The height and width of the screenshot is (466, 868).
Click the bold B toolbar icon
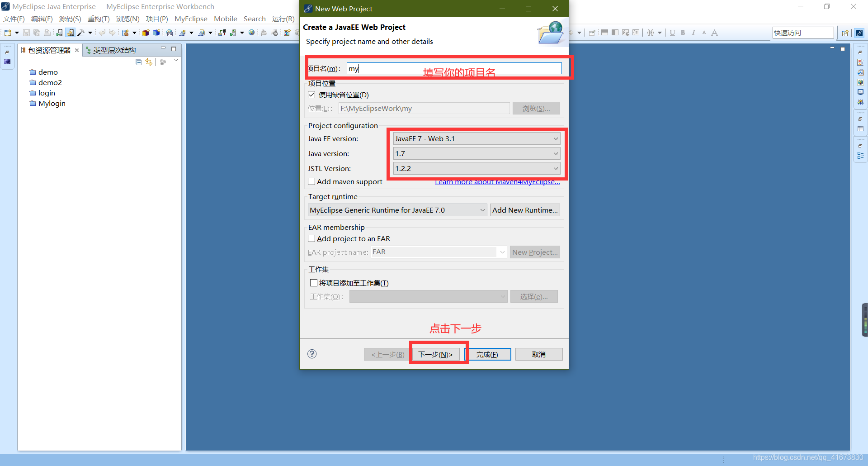pos(683,33)
